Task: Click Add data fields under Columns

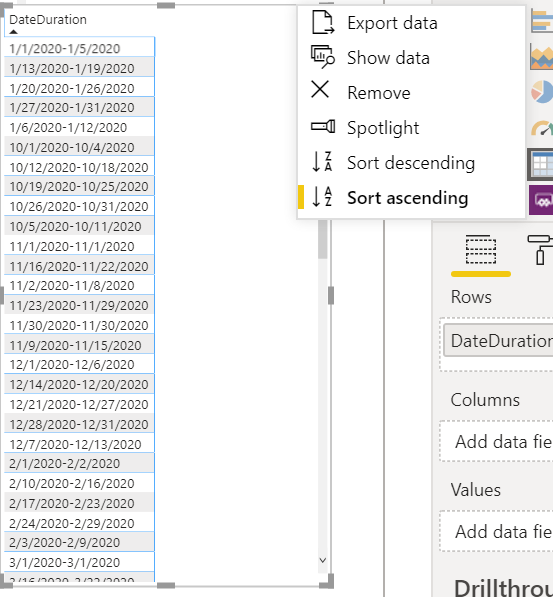Action: pyautogui.click(x=496, y=442)
